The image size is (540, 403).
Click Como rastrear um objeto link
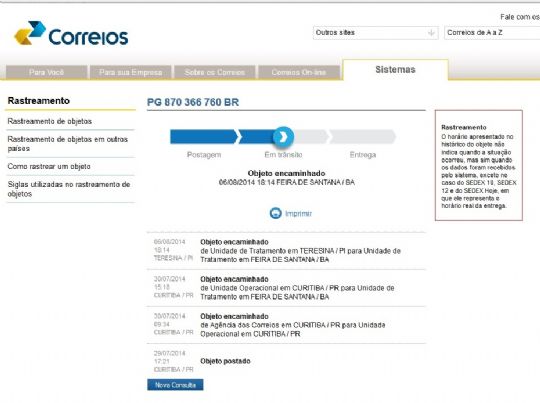pyautogui.click(x=49, y=166)
